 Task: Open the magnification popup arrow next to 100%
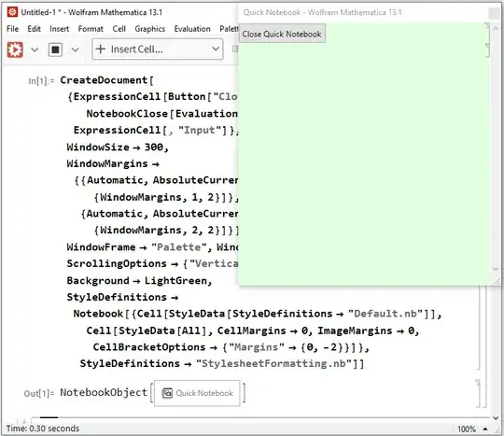click(x=485, y=429)
